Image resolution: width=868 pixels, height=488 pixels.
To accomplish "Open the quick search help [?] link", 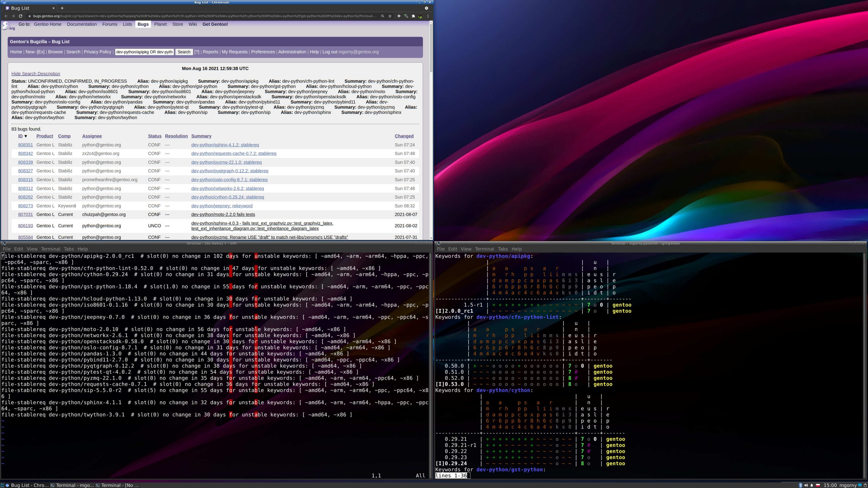I will pos(197,52).
